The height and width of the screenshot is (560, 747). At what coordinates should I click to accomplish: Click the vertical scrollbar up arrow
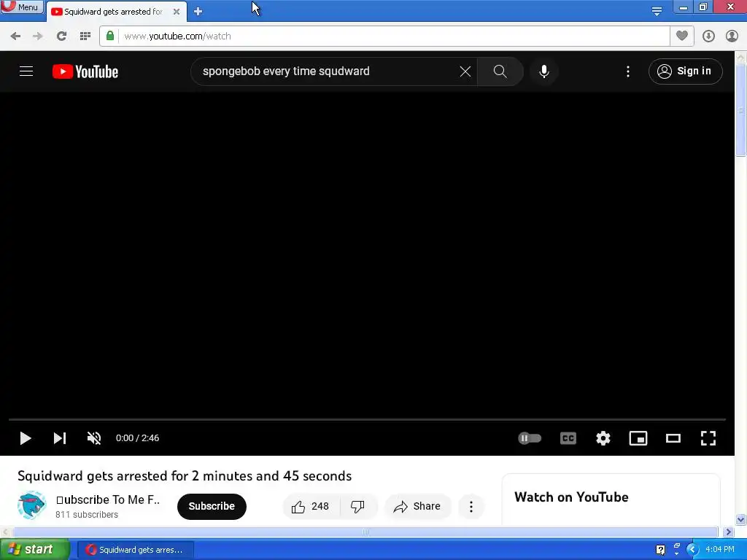pos(741,57)
